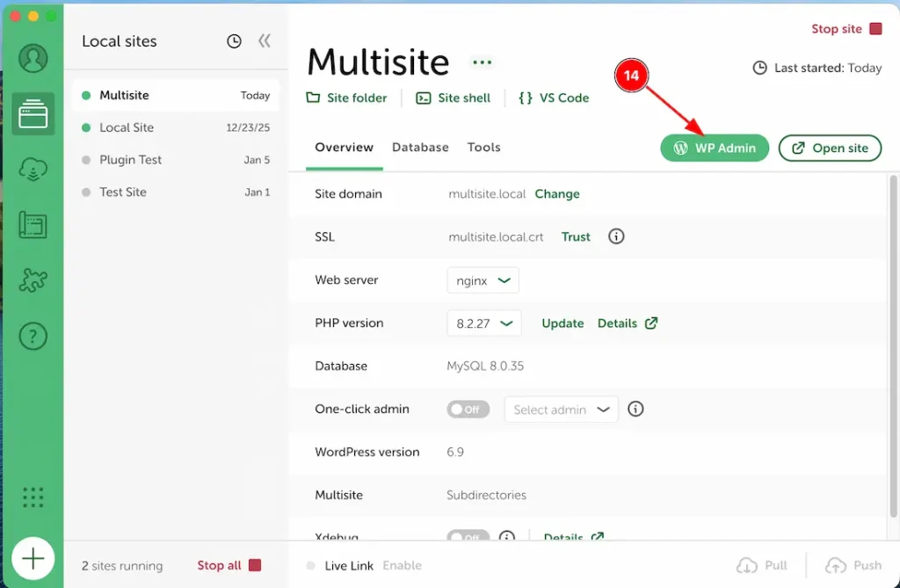
Task: Open the Select admin dropdown
Action: pos(561,410)
